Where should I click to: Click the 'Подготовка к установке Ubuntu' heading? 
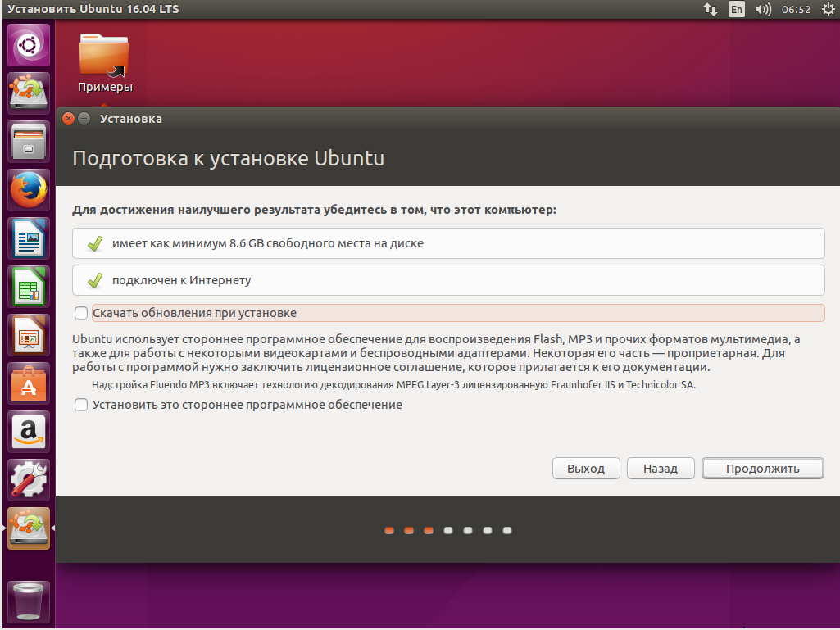pyautogui.click(x=228, y=159)
